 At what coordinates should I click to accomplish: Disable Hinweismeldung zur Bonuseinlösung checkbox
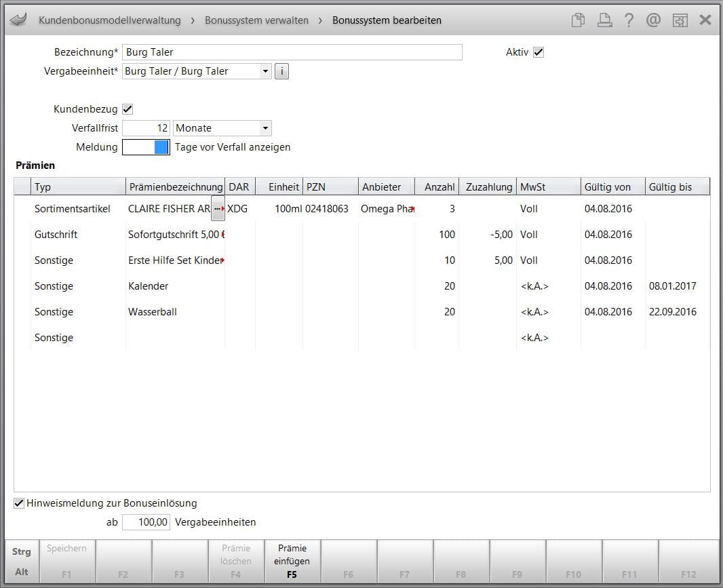[19, 503]
